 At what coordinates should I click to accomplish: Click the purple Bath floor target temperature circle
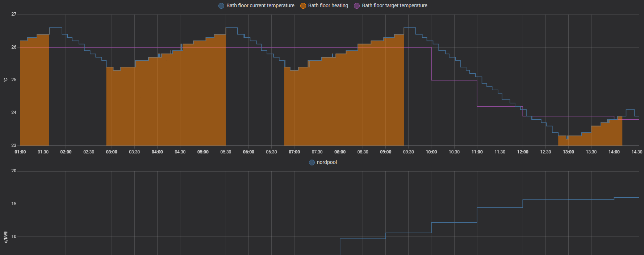(357, 6)
